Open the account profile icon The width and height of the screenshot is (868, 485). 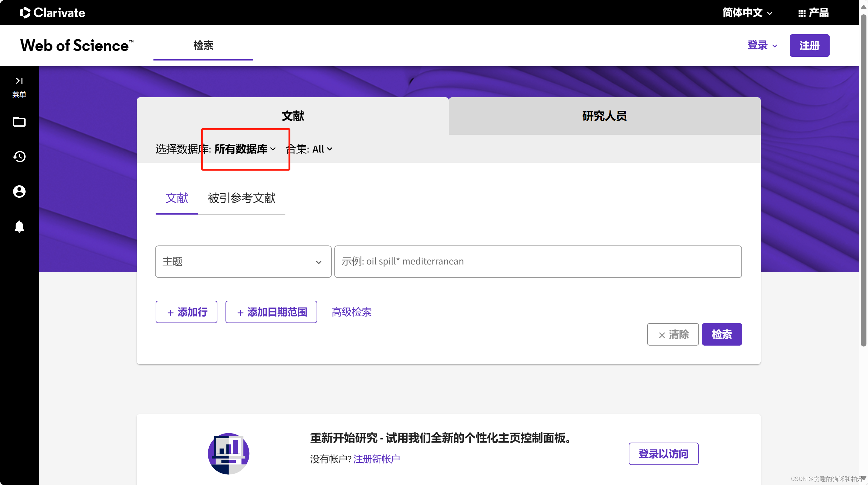(19, 192)
